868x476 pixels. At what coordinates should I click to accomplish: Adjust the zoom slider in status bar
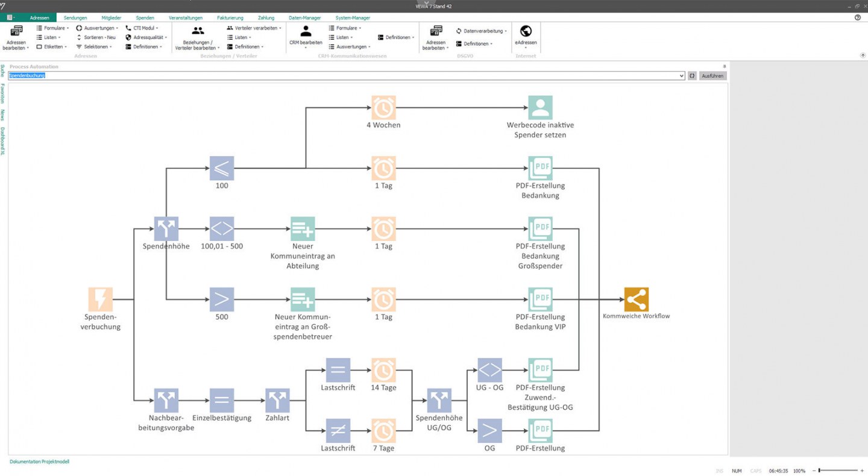pos(820,471)
